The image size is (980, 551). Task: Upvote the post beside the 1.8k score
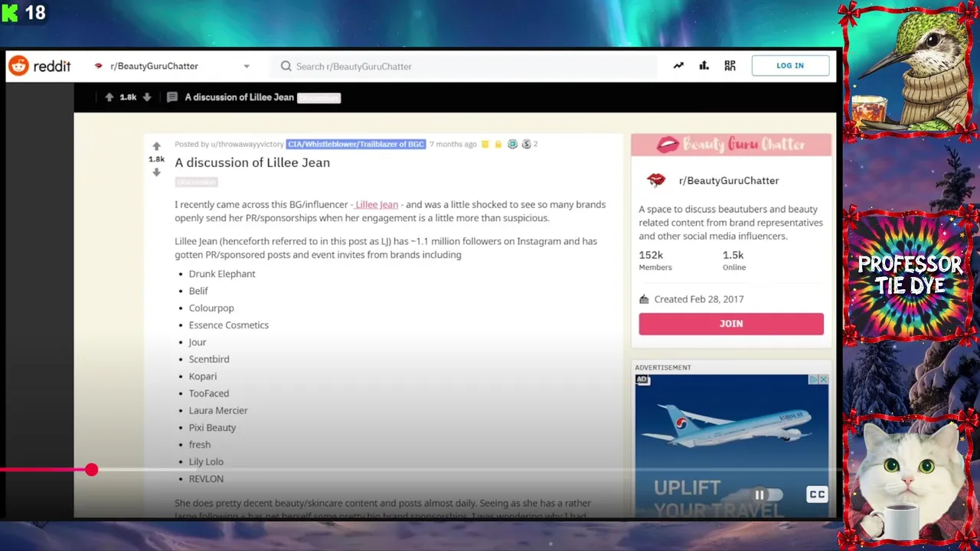(x=156, y=146)
